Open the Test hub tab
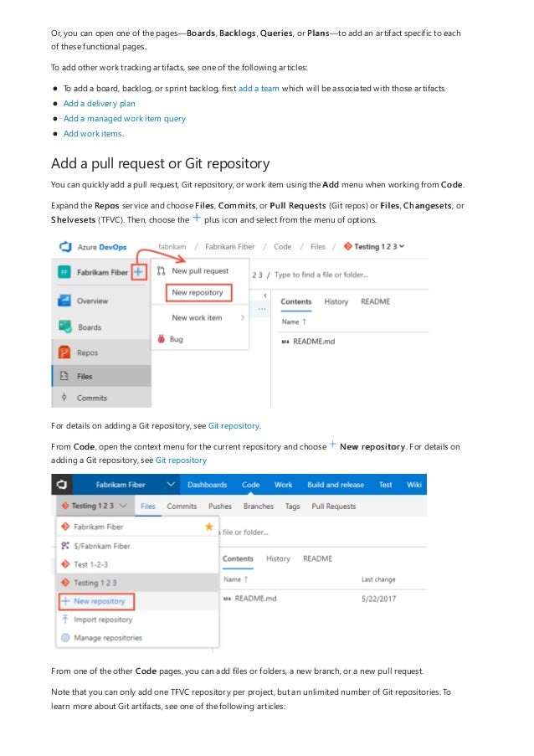The width and height of the screenshot is (534, 756). tap(386, 485)
